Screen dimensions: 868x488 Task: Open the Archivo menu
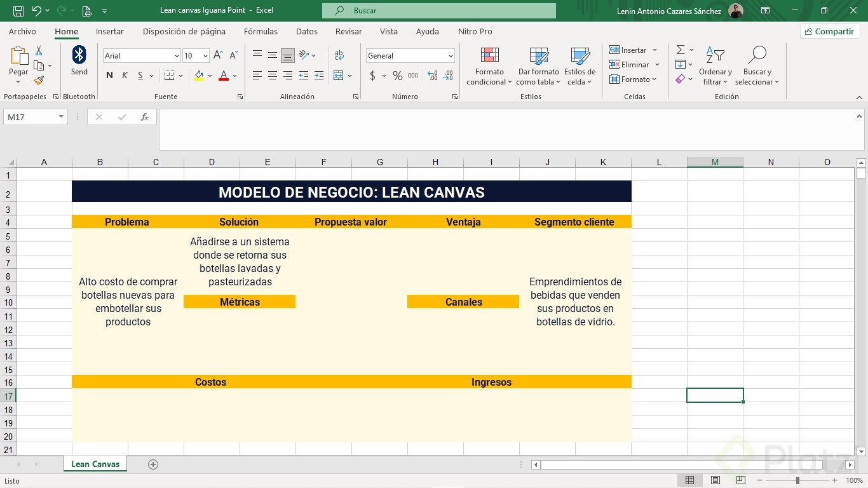tap(22, 31)
